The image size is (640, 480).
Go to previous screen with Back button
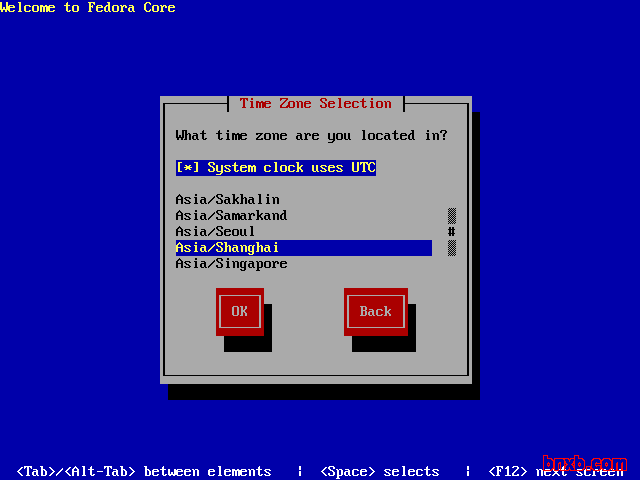tap(375, 311)
